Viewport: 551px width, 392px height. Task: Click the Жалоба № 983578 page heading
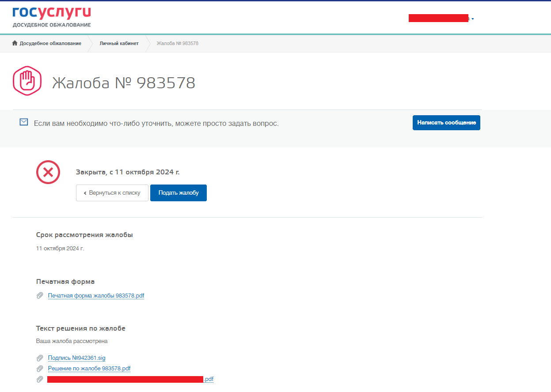point(124,83)
